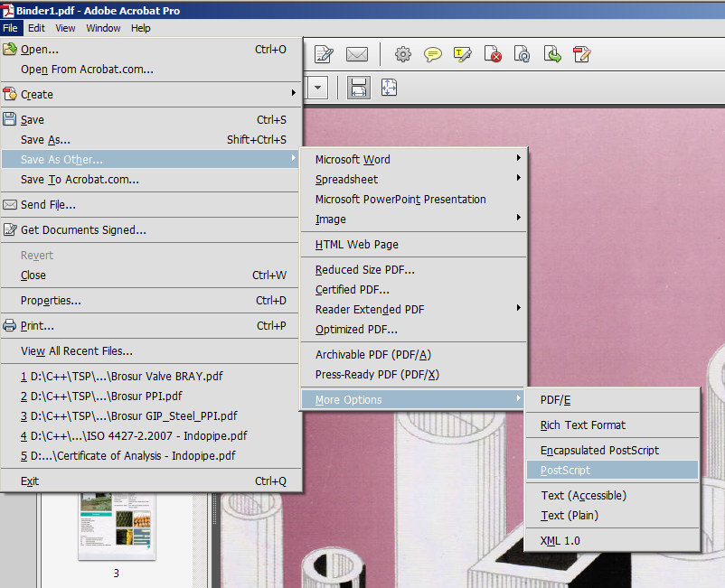Click the extract page icon with green arrow
This screenshot has height=588, width=725.
click(x=552, y=53)
